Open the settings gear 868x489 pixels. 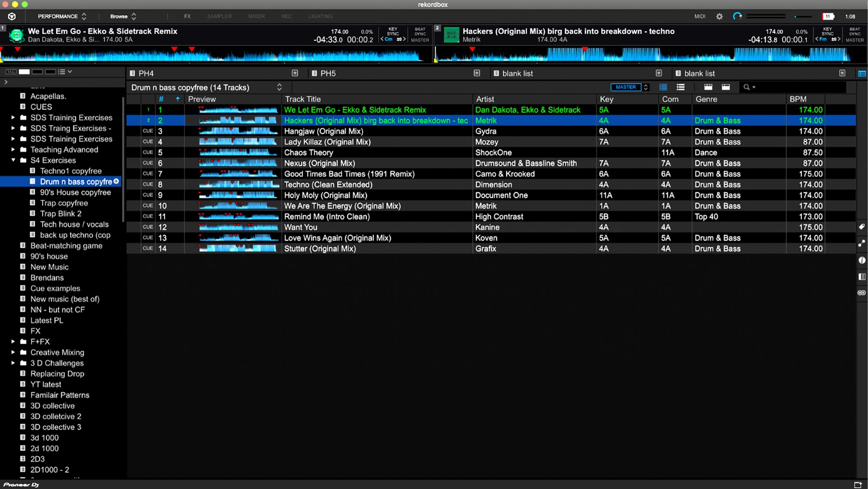point(719,16)
